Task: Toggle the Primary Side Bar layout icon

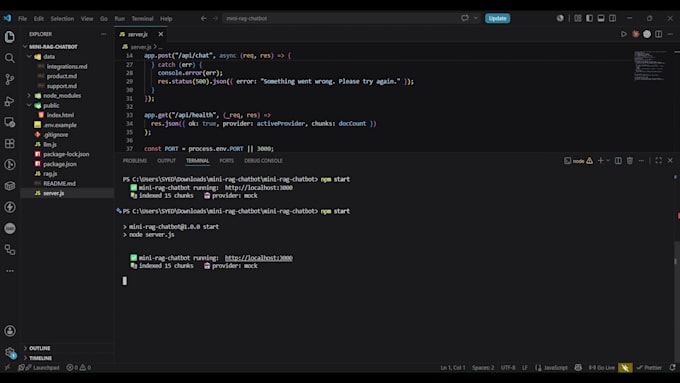Action: click(589, 18)
